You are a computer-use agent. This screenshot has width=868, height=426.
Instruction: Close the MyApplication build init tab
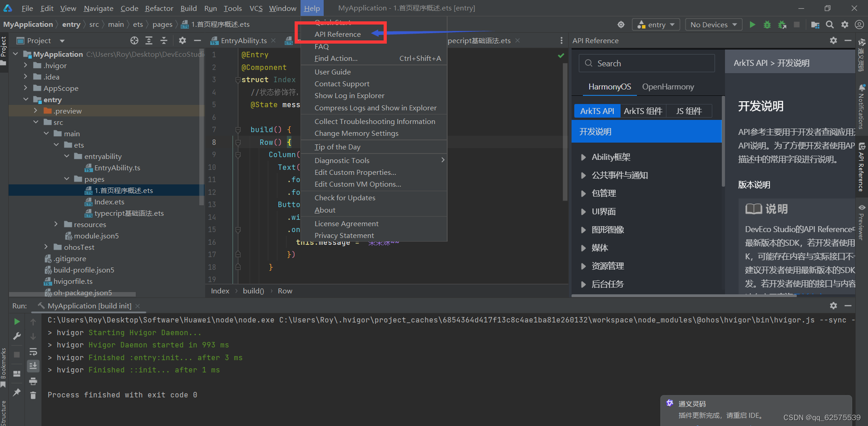(138, 306)
